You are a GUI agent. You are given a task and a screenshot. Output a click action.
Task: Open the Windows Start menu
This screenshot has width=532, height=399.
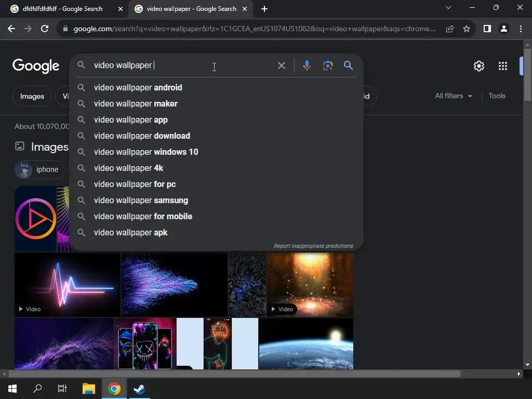(12, 389)
